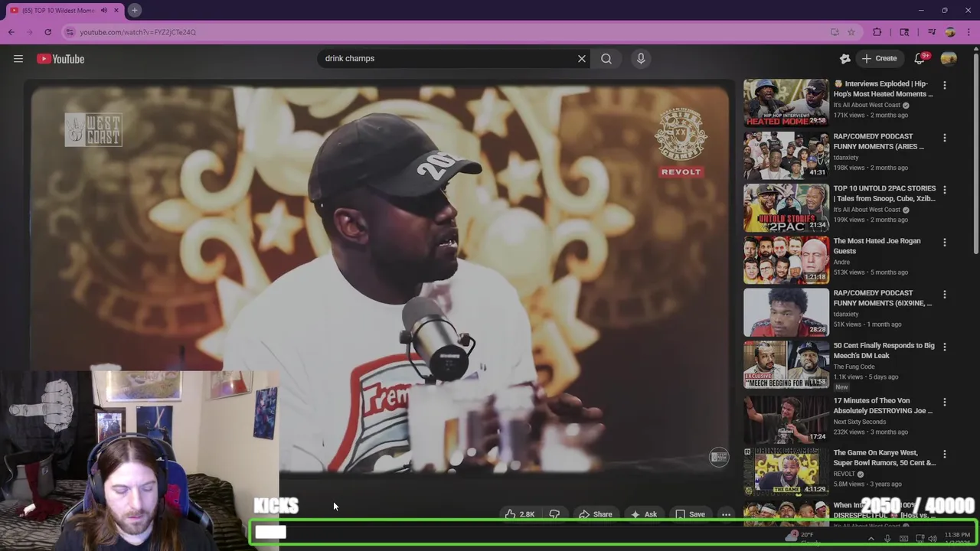Bookmark this page with the star
Screen dimensions: 980x551
[851, 32]
